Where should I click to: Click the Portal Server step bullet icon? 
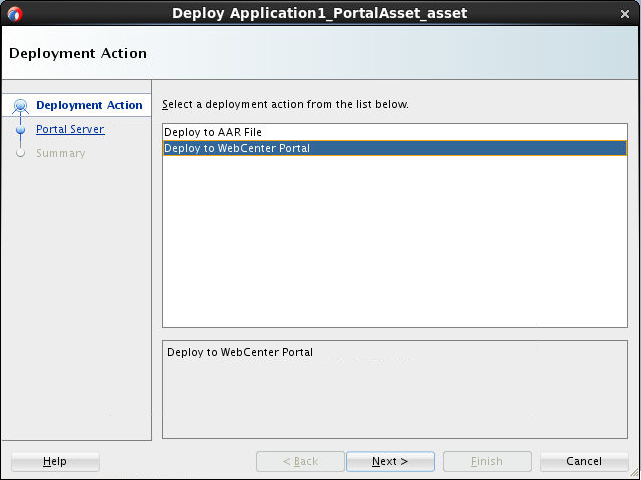[21, 130]
